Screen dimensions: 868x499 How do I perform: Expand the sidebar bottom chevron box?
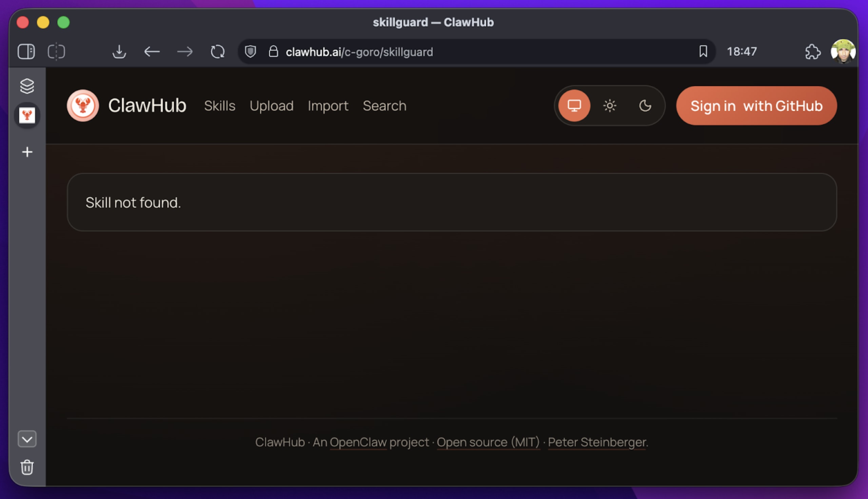coord(27,439)
